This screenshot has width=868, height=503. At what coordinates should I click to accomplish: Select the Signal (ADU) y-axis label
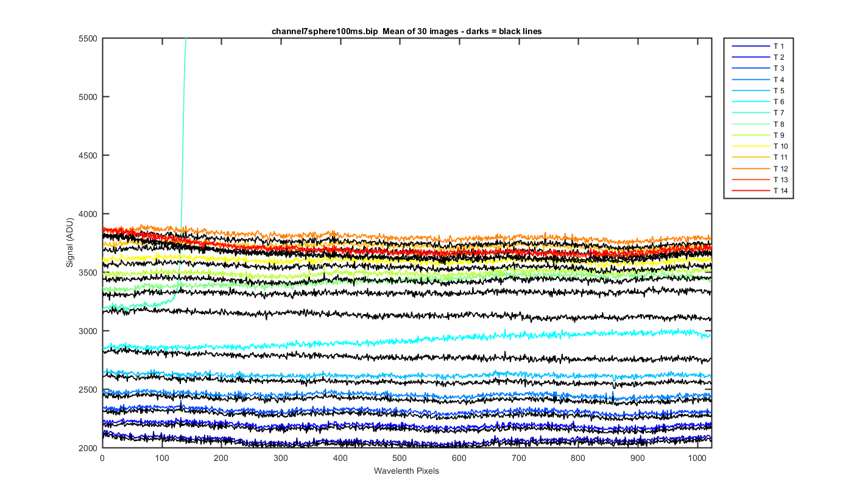tap(71, 241)
